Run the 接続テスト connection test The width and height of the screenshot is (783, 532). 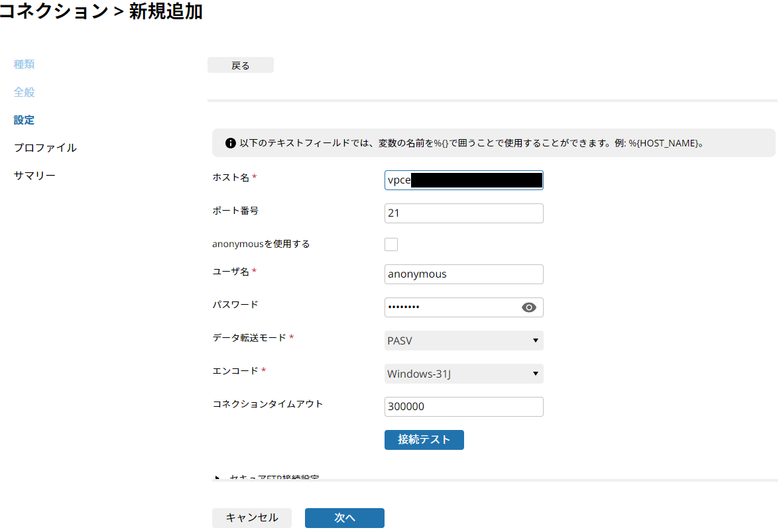point(424,440)
